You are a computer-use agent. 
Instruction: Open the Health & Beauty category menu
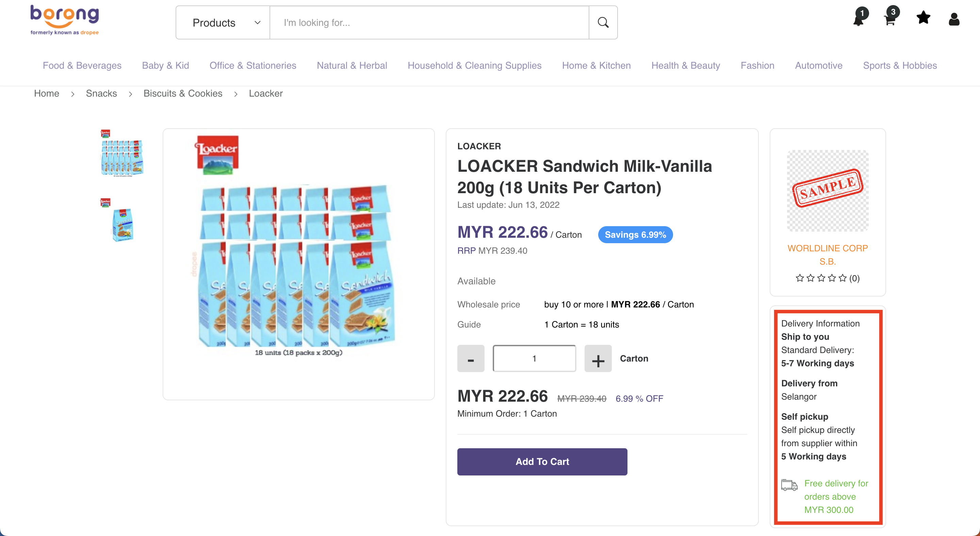point(686,65)
